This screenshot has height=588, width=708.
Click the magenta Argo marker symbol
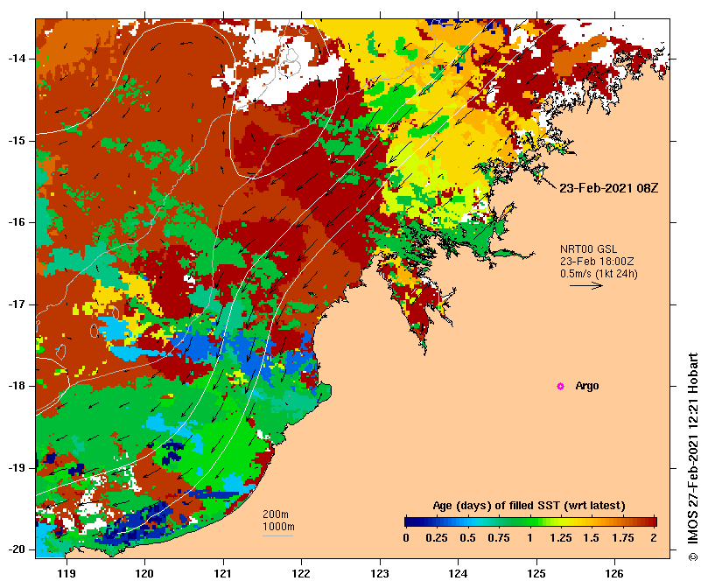(x=560, y=386)
